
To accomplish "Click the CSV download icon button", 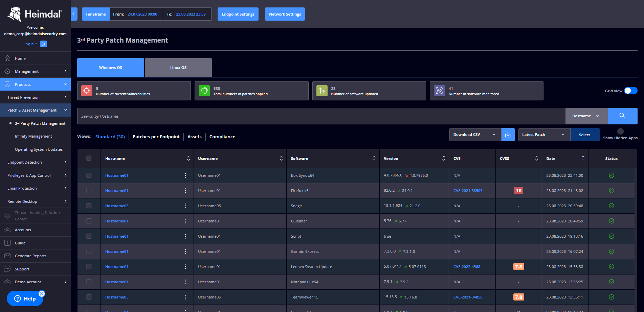I will (508, 135).
